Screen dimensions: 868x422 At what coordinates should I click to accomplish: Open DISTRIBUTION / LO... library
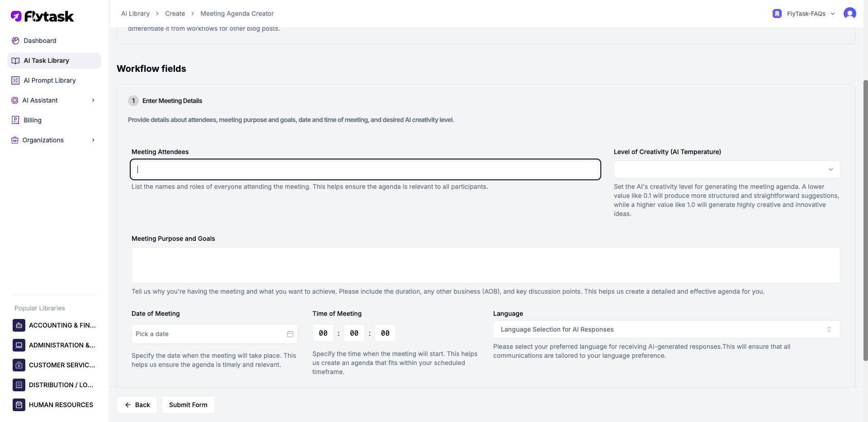(54, 385)
